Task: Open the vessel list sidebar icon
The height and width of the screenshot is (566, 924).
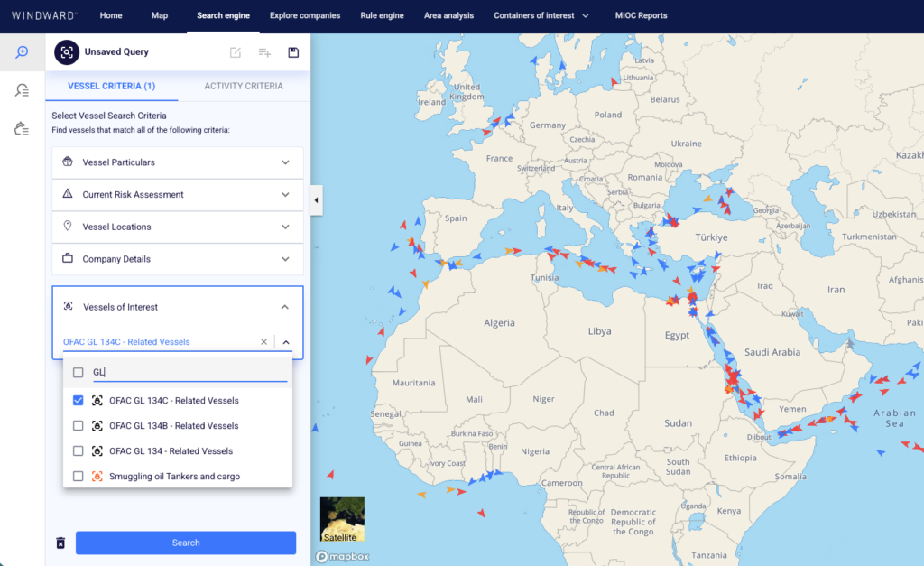Action: (x=22, y=128)
